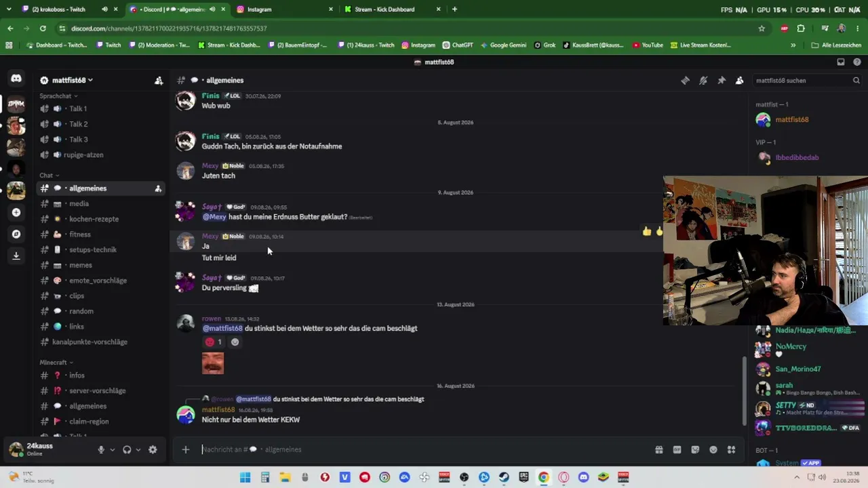
Task: Create invite icon on allgemeines channel
Action: (x=158, y=188)
